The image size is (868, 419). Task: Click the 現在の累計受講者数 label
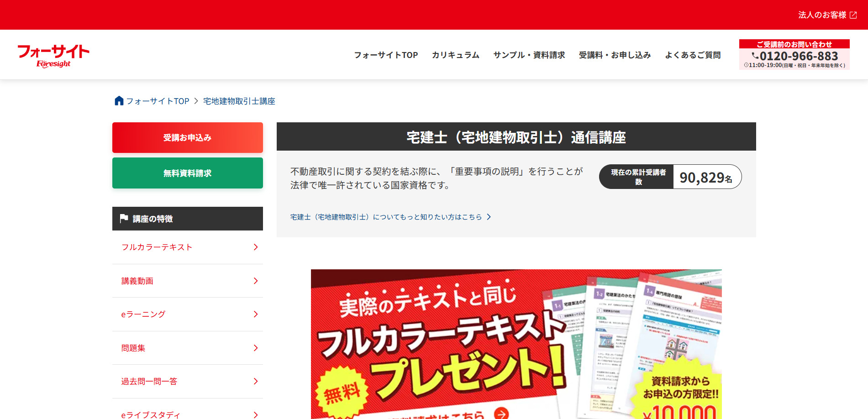tap(638, 177)
